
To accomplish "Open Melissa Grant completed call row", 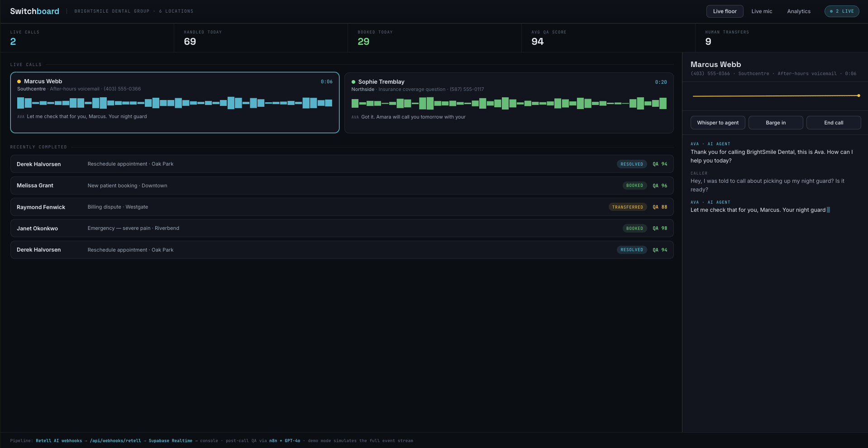I will tap(342, 186).
